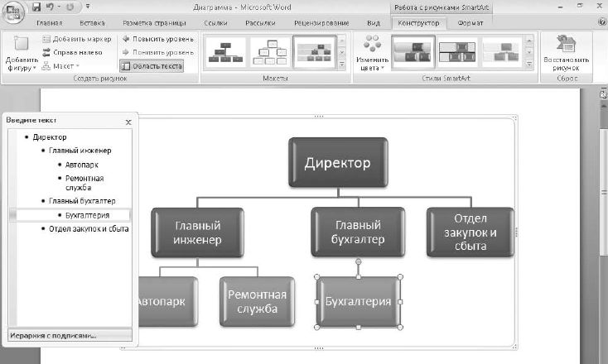
Task: Toggle the Область текста pane button
Action: click(x=152, y=66)
